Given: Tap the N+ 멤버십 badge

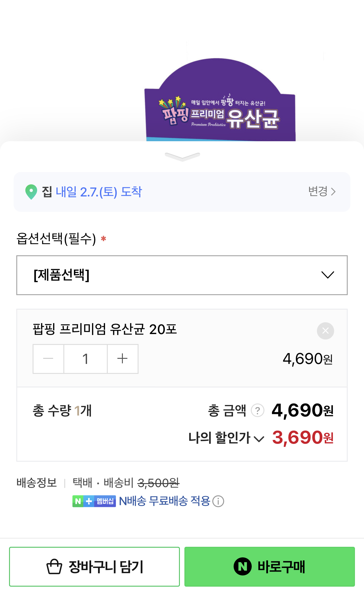Looking at the screenshot, I should pos(94,501).
